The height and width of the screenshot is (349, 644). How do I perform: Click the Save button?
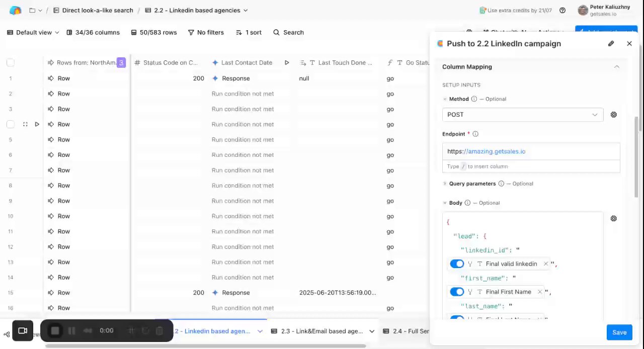(619, 332)
